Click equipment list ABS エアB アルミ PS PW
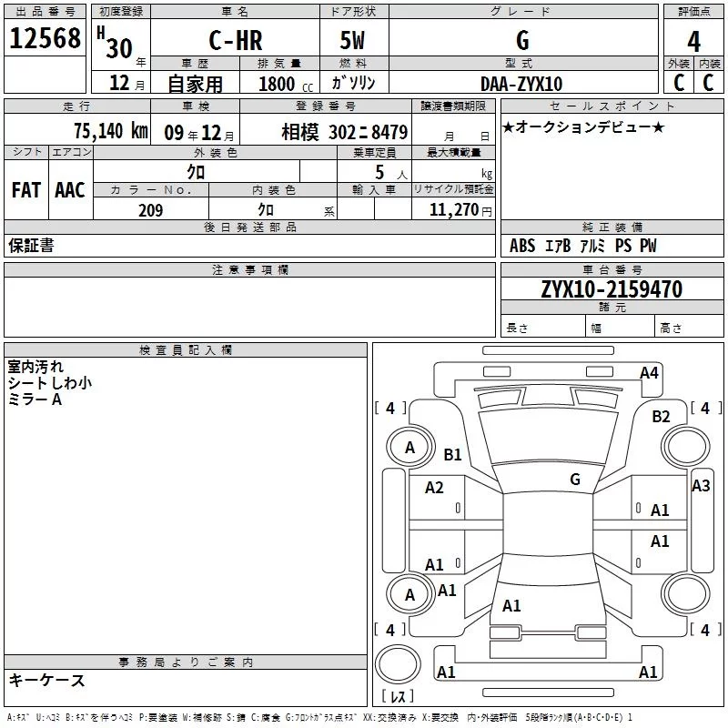Image resolution: width=728 pixels, height=728 pixels. (583, 246)
